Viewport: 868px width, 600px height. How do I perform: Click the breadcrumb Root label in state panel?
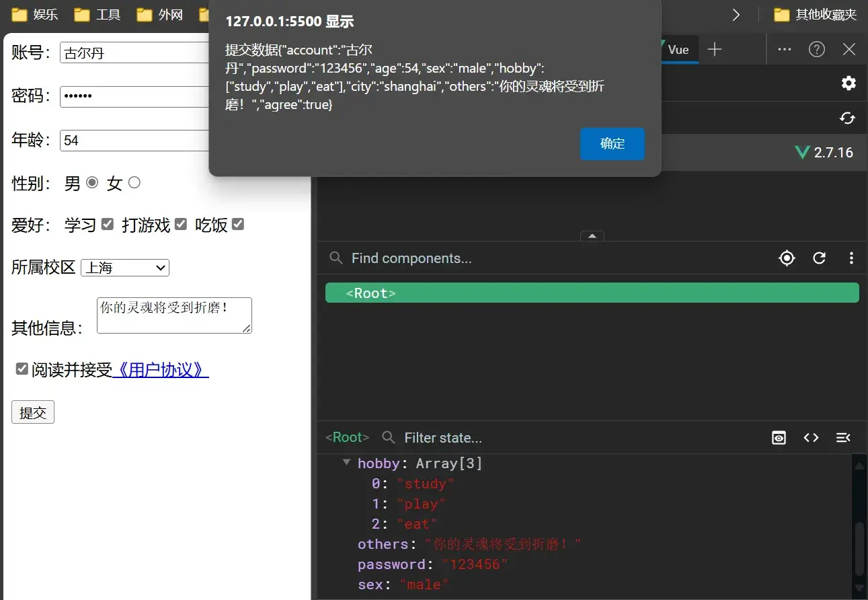click(347, 438)
